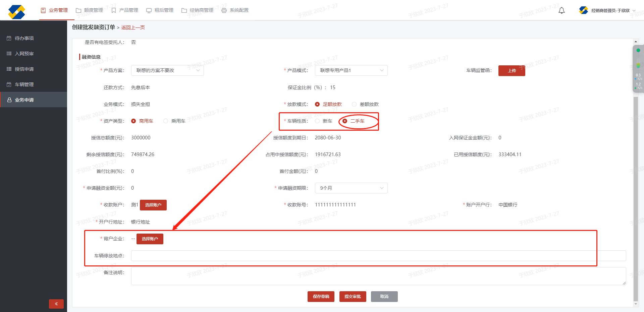This screenshot has width=644, height=312.
Task: Open the 经销商管理 menu
Action: (198, 10)
